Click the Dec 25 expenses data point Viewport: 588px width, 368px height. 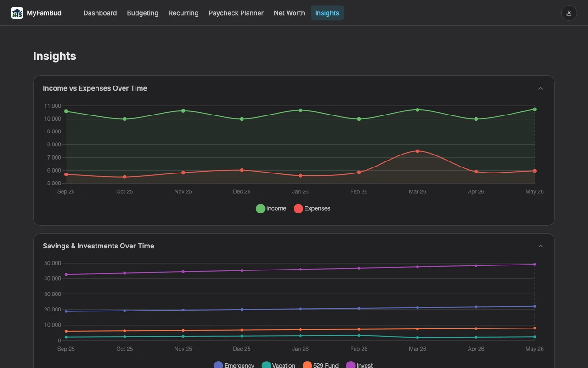click(x=242, y=170)
